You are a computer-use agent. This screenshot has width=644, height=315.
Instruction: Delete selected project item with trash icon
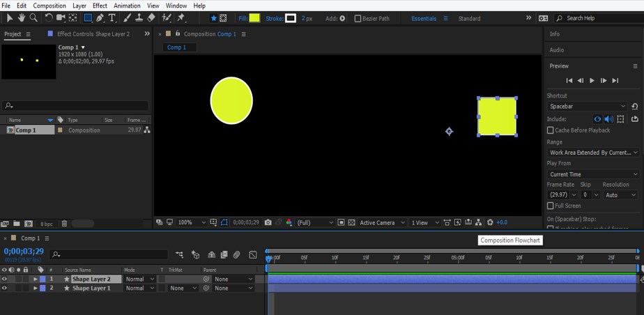point(64,224)
